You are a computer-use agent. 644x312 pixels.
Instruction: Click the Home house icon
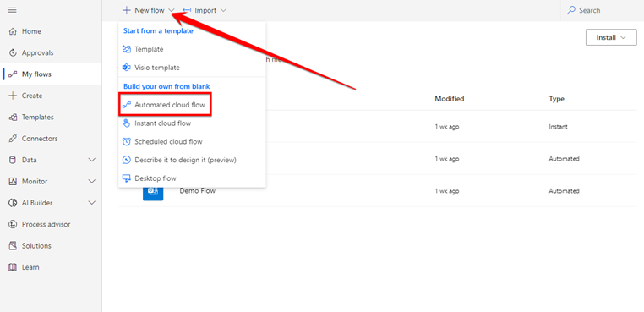point(13,31)
